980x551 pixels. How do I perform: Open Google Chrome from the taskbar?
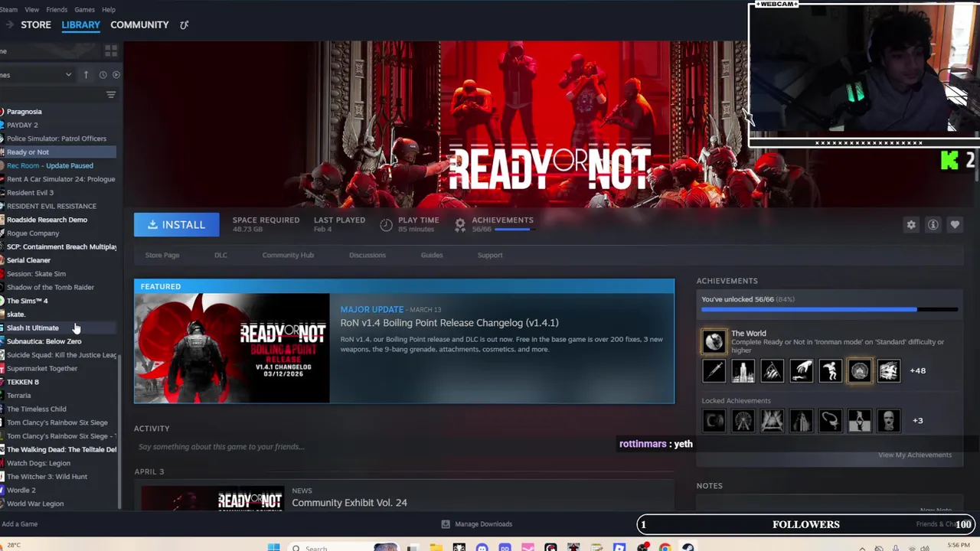pos(665,547)
